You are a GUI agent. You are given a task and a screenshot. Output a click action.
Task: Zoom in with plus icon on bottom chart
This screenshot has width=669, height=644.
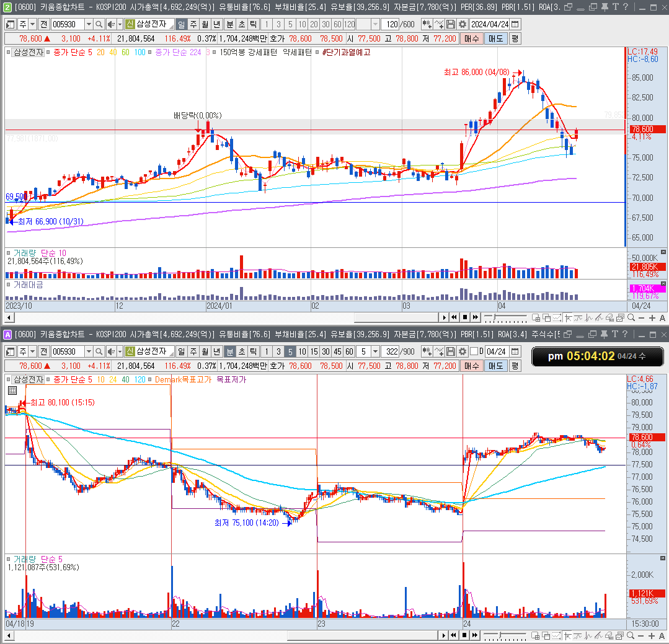652,635
